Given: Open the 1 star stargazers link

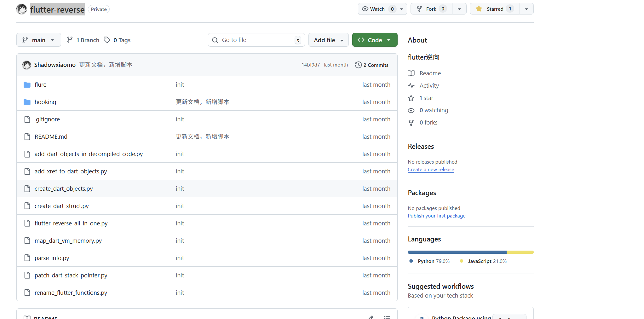Looking at the screenshot, I should pos(426,98).
